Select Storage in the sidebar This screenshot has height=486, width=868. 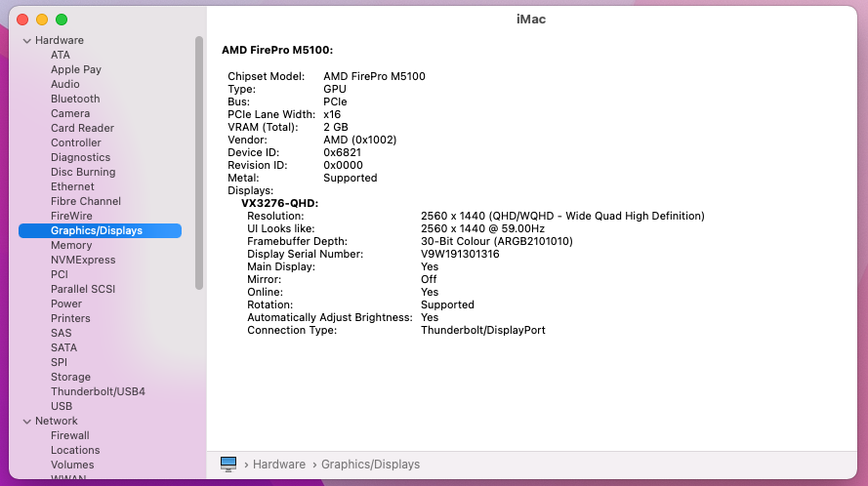[x=70, y=377]
